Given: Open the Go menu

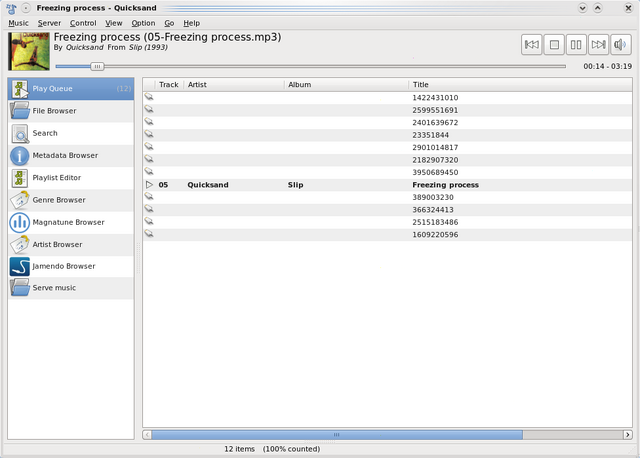Looking at the screenshot, I should (169, 23).
